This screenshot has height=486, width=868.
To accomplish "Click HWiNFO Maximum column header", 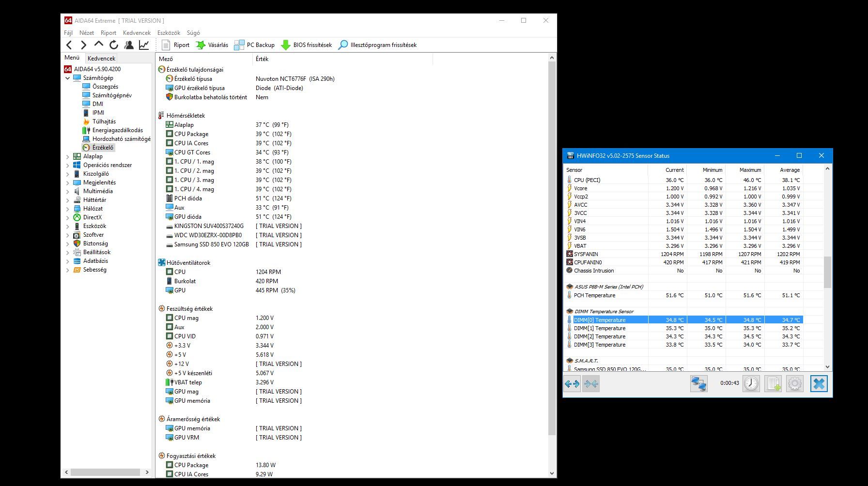I will pyautogui.click(x=745, y=170).
